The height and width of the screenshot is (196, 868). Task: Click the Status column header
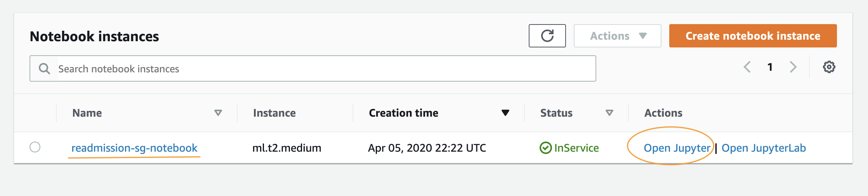tap(556, 113)
